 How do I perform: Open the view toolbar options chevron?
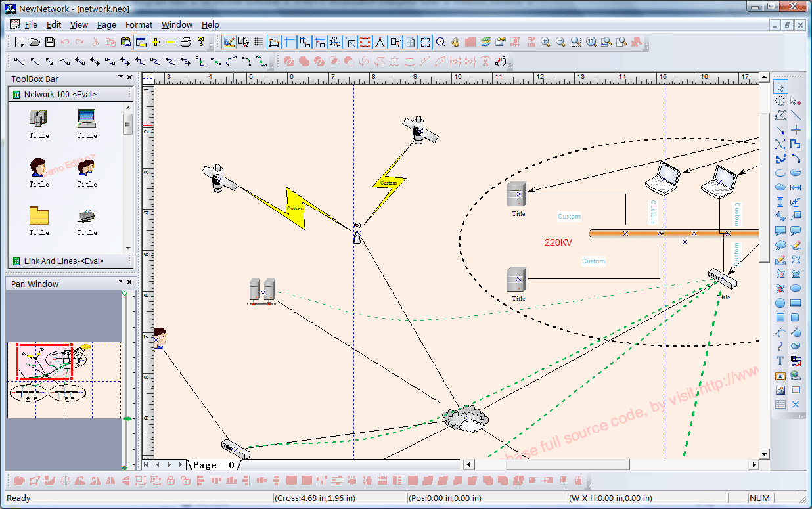[646, 47]
